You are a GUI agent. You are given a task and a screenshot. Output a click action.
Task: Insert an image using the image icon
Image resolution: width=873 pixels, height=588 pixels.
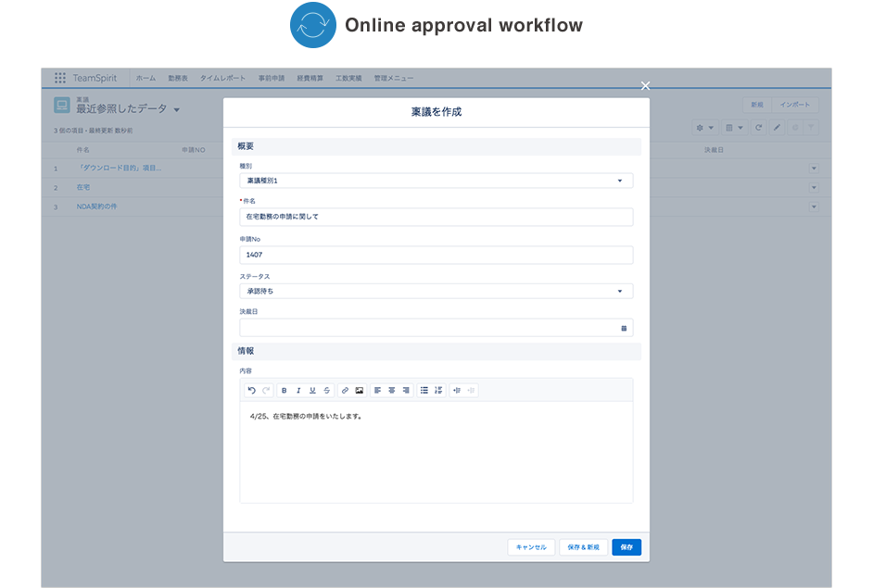click(x=359, y=391)
